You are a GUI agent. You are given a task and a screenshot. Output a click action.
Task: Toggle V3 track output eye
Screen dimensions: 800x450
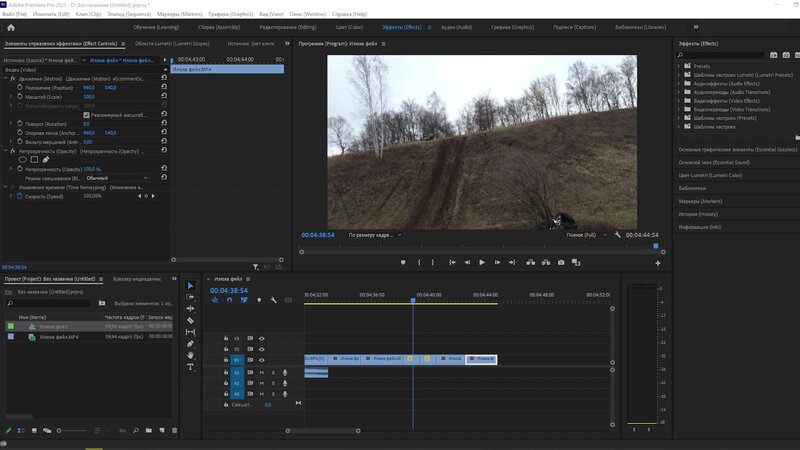coord(262,338)
